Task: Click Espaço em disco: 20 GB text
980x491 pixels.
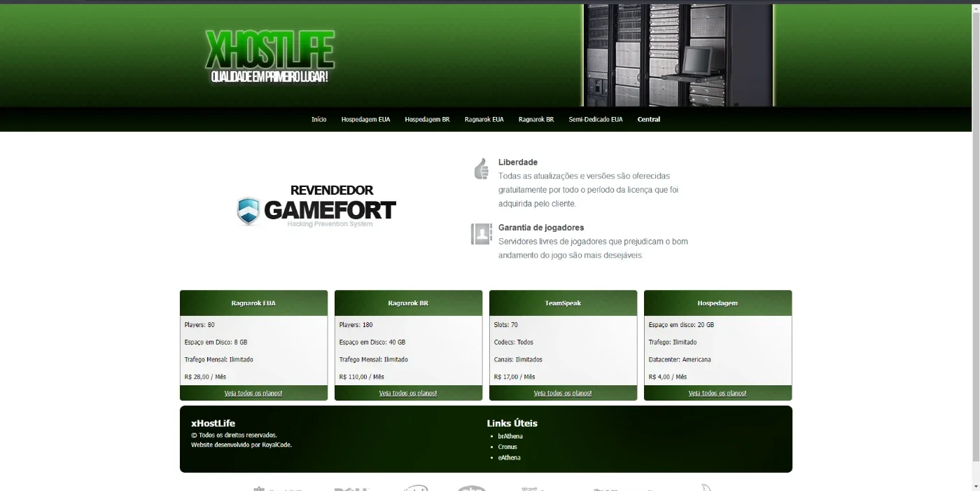Action: (x=681, y=325)
